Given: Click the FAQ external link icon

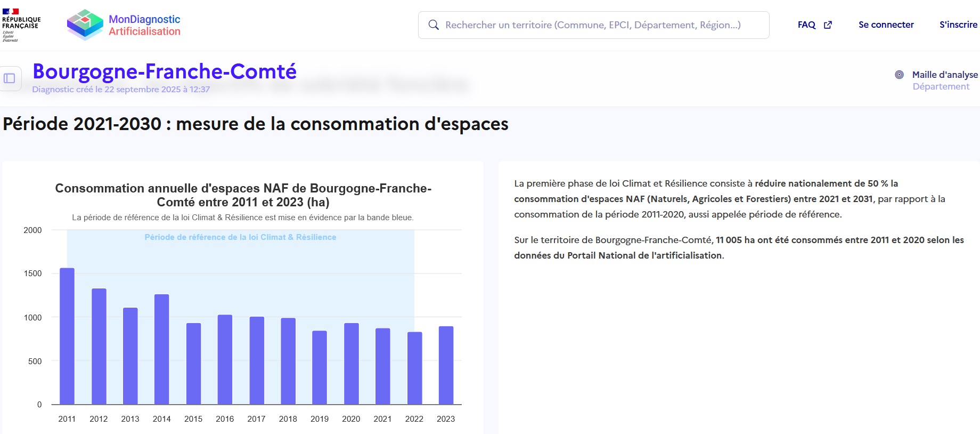Looking at the screenshot, I should (828, 25).
